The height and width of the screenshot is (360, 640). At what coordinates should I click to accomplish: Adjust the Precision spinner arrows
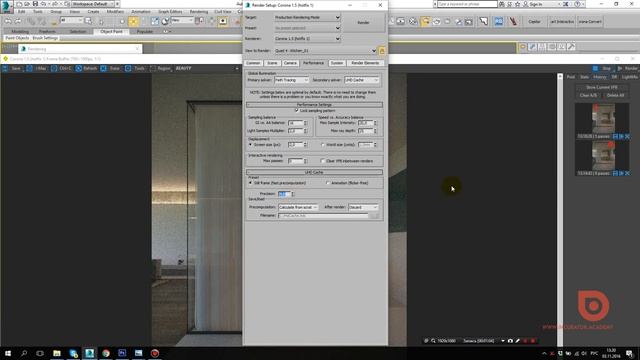point(293,194)
